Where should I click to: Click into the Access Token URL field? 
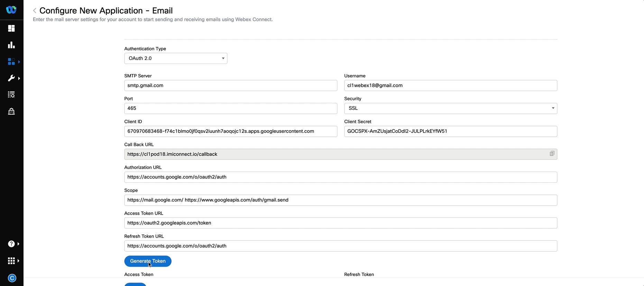tap(341, 223)
